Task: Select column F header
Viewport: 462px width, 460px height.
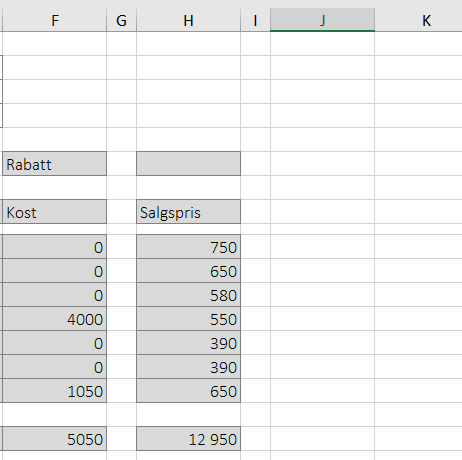Action: (55, 20)
